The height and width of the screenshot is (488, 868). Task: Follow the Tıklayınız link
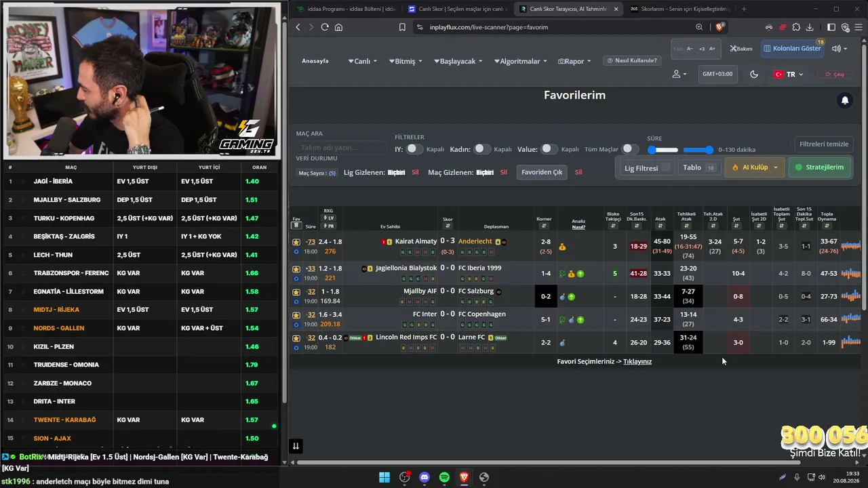(x=637, y=361)
